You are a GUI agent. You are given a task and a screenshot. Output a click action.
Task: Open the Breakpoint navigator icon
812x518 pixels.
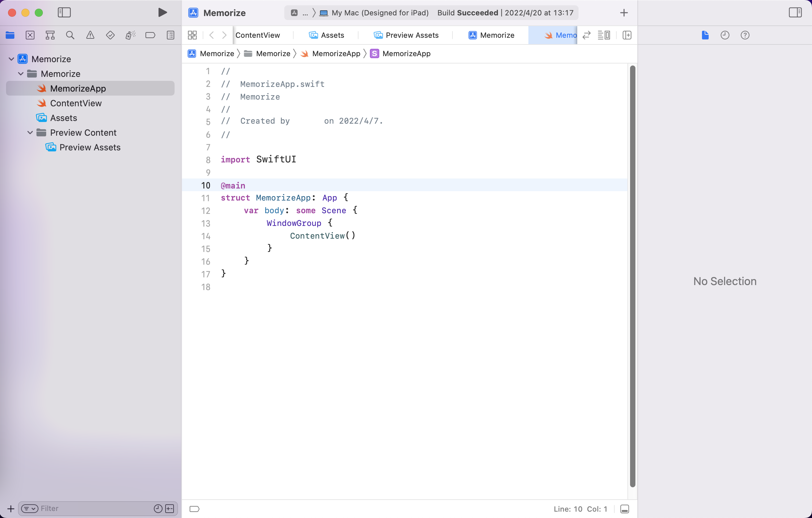coord(150,35)
